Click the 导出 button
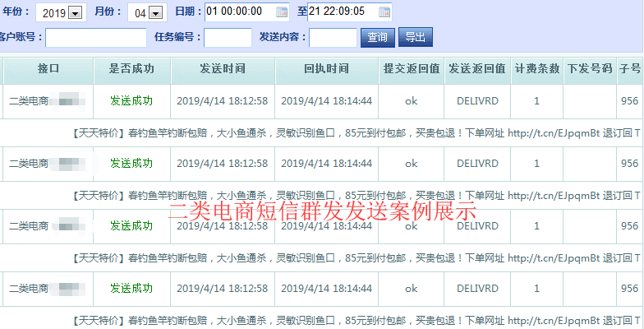 tap(416, 38)
